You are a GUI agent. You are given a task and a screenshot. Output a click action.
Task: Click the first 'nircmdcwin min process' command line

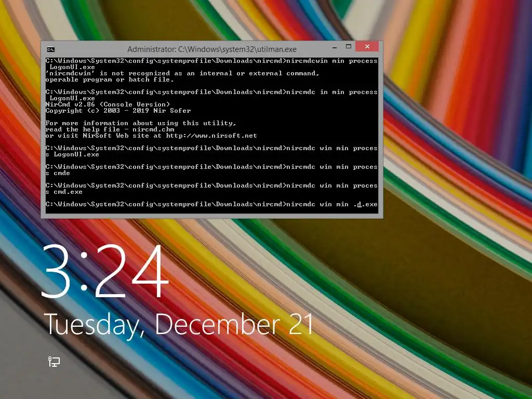point(332,61)
